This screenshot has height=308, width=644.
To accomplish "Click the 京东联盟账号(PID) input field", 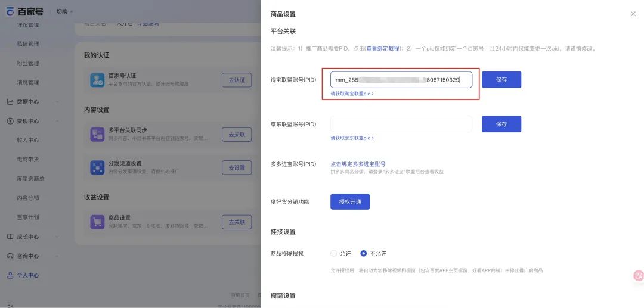I will 401,124.
